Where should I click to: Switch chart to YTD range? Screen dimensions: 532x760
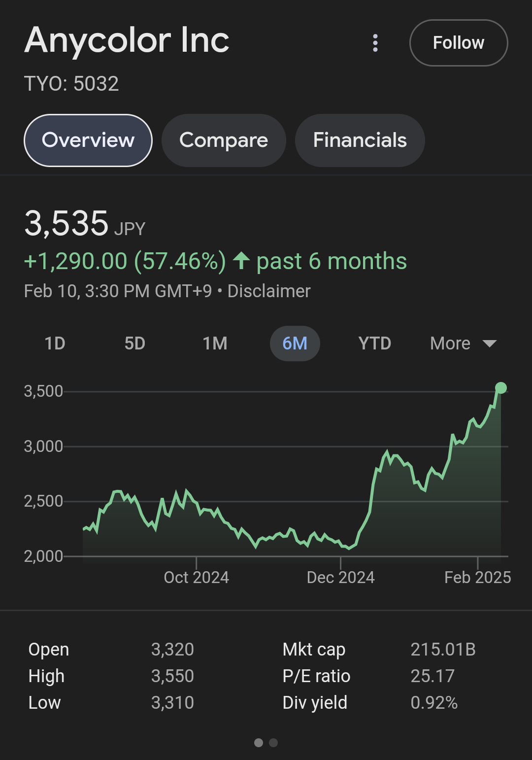[375, 344]
